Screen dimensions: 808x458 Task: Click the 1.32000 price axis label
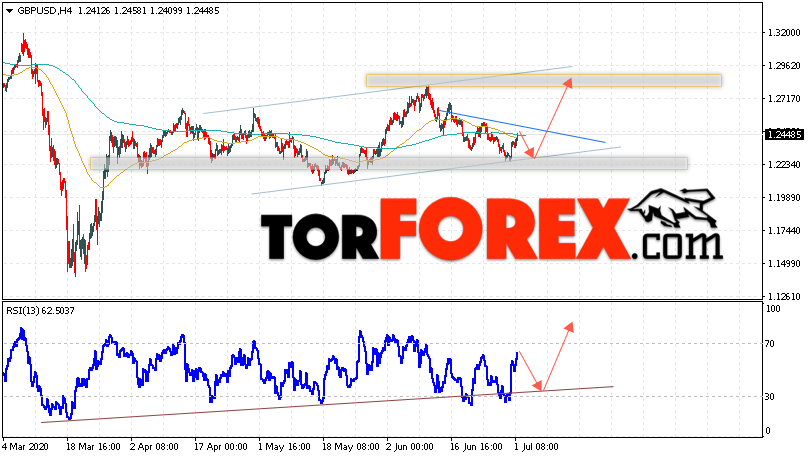coord(783,32)
